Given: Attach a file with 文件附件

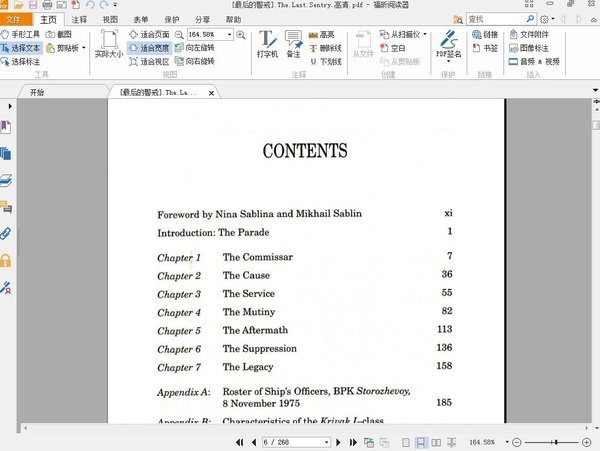Looking at the screenshot, I should pyautogui.click(x=529, y=35).
